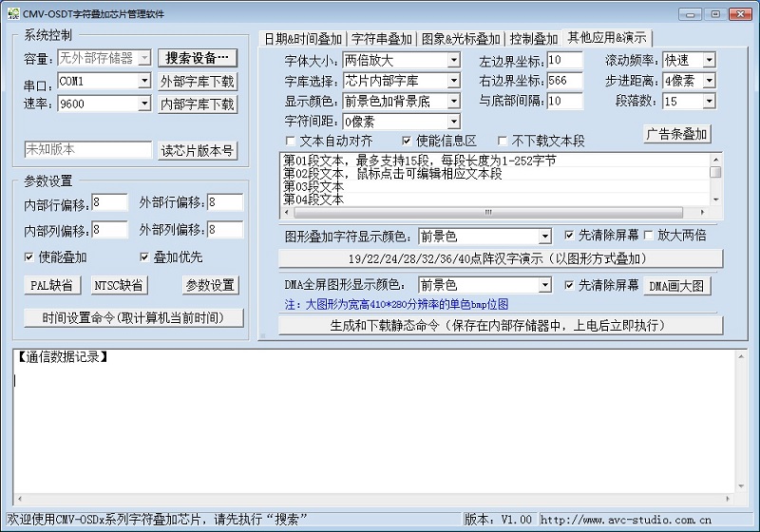Click the 左边界坐标 input field
This screenshot has width=760, height=532.
click(565, 61)
